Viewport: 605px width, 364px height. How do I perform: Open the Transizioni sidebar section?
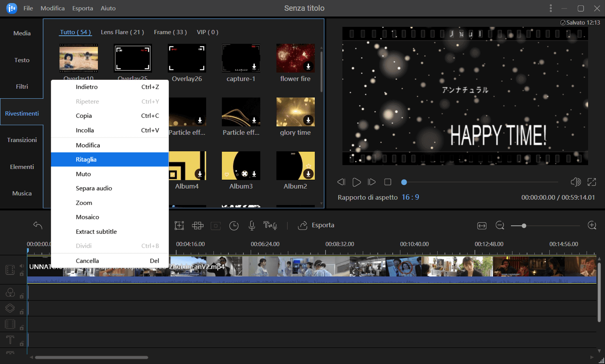pyautogui.click(x=22, y=140)
